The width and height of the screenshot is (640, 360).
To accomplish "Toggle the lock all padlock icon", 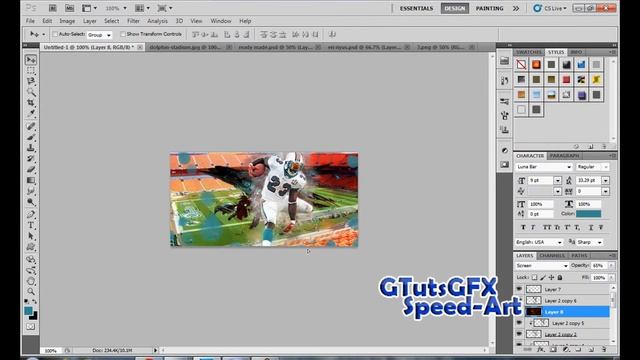I will [560, 278].
